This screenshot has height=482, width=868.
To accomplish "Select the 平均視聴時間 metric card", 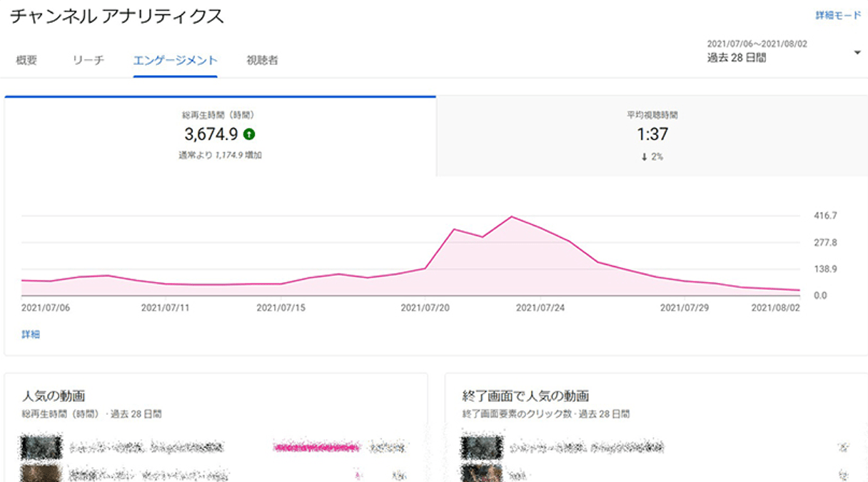I will (650, 136).
